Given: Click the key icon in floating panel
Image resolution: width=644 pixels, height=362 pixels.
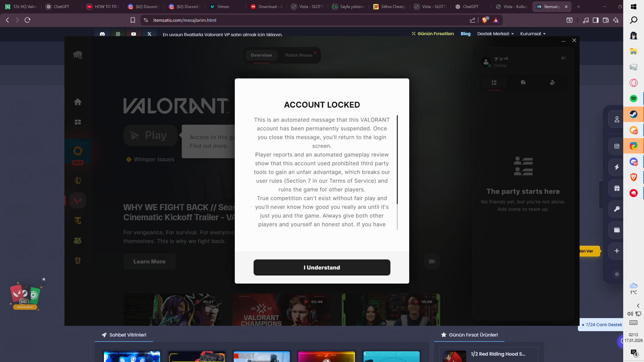Looking at the screenshot, I should point(616,209).
